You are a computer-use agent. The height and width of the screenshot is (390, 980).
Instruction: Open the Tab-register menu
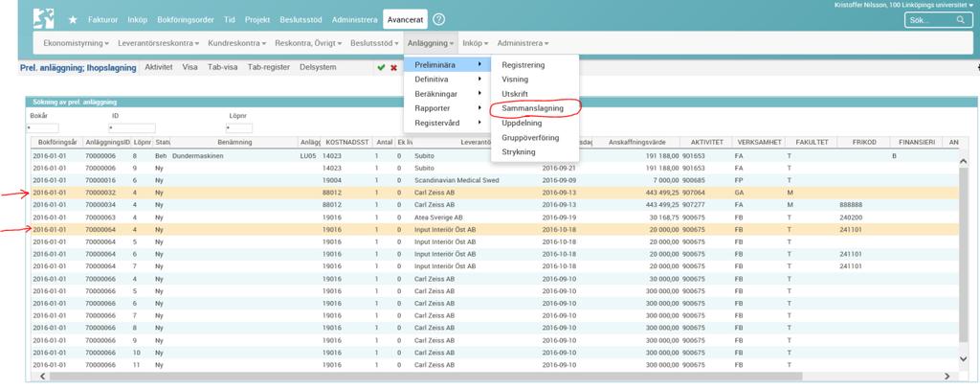pyautogui.click(x=269, y=67)
